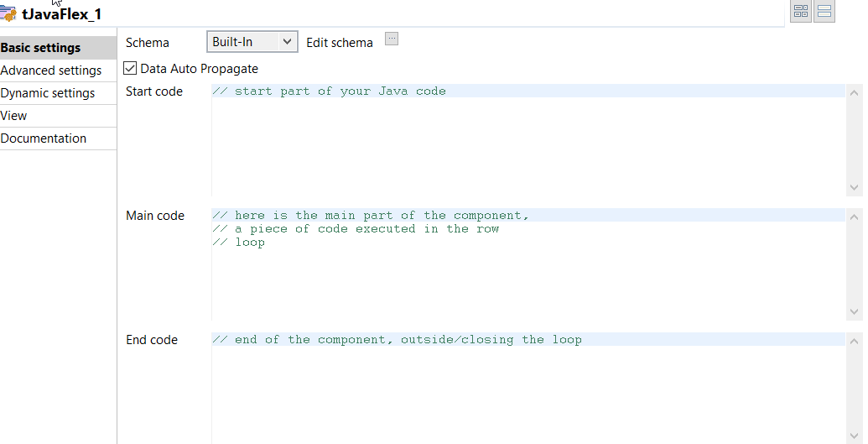Screen dimensions: 868x444
Task: Switch to single-column layout view icon
Action: pos(824,11)
